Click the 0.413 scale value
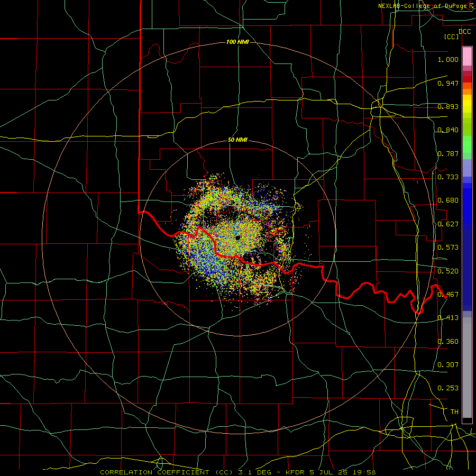 448,318
